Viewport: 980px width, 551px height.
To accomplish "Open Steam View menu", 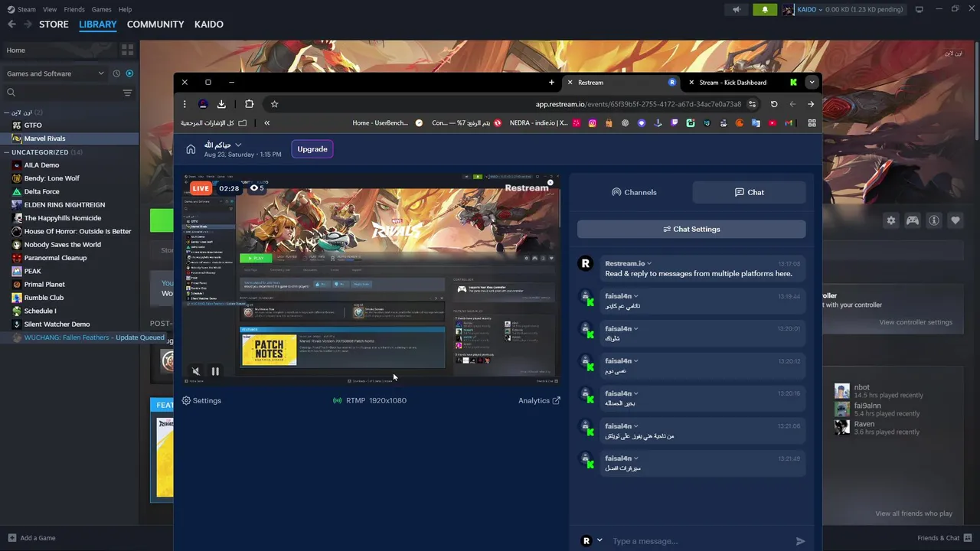I will click(50, 9).
